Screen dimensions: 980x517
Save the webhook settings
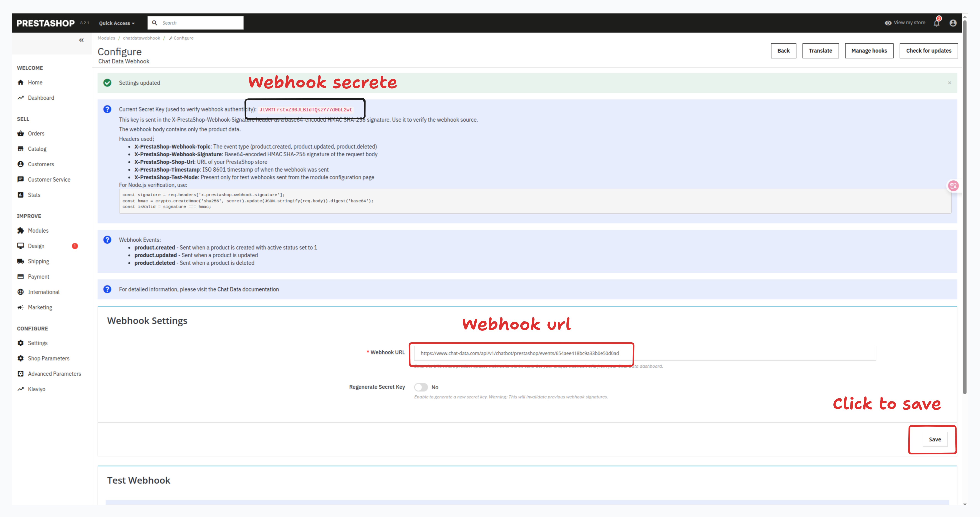pos(935,439)
